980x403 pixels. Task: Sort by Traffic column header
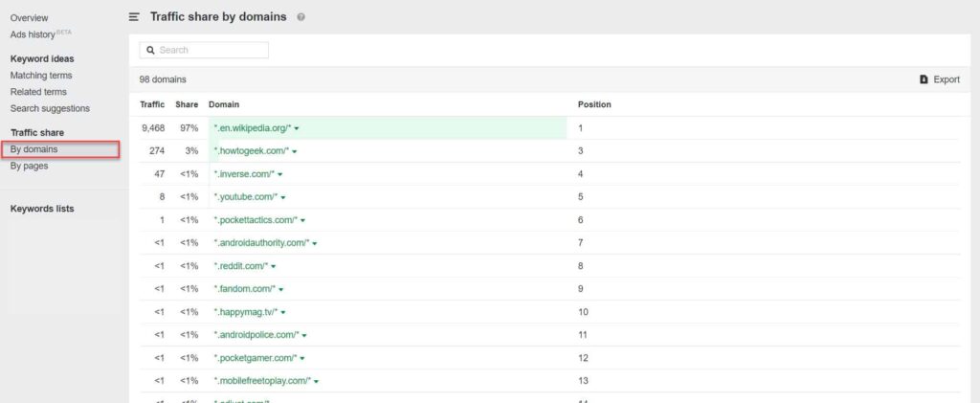[x=152, y=104]
